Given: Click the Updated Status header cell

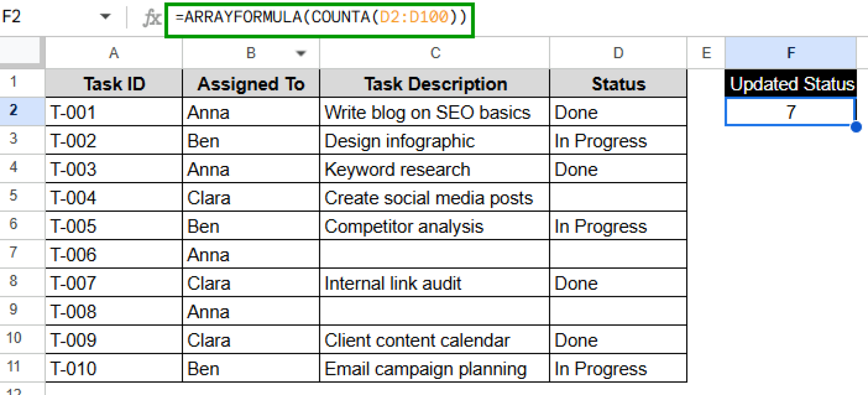Looking at the screenshot, I should click(790, 84).
